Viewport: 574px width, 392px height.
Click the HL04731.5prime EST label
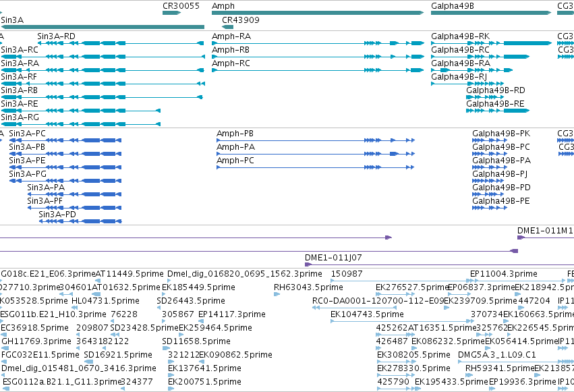click(105, 301)
